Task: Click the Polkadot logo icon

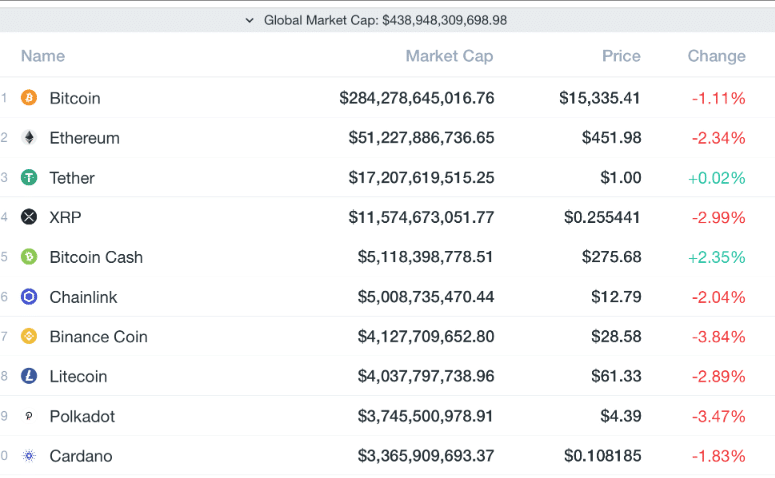Action: (x=29, y=416)
